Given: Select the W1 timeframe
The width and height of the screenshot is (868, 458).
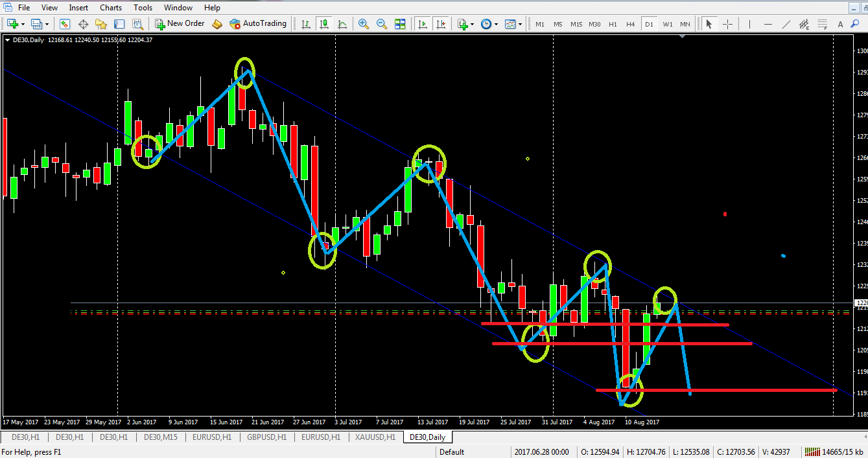Looking at the screenshot, I should pos(667,24).
